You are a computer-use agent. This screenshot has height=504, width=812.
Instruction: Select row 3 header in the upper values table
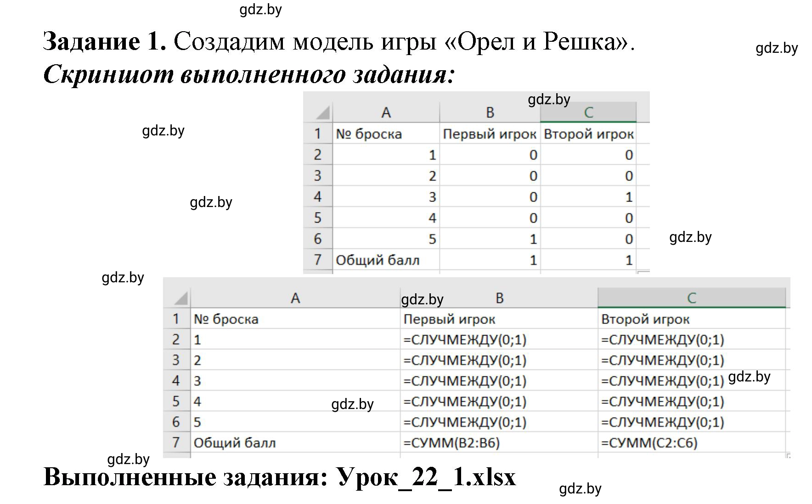tap(318, 175)
